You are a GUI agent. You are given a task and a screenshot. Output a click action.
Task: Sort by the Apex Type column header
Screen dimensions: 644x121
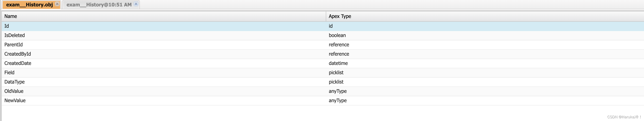pos(485,16)
